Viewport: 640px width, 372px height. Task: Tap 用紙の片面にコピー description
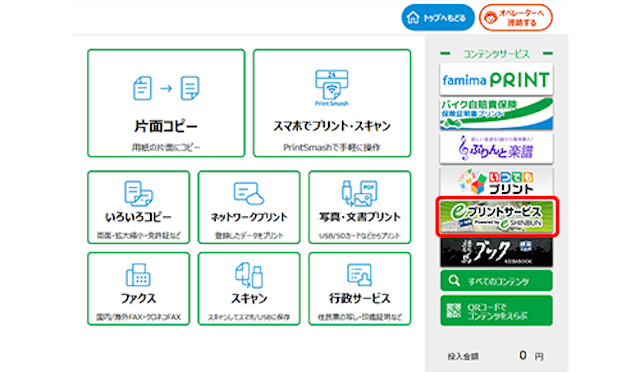[x=166, y=147]
